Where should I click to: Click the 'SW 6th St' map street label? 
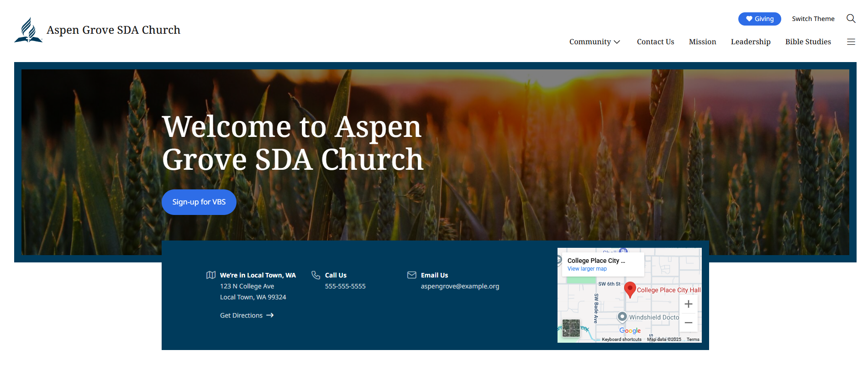610,284
